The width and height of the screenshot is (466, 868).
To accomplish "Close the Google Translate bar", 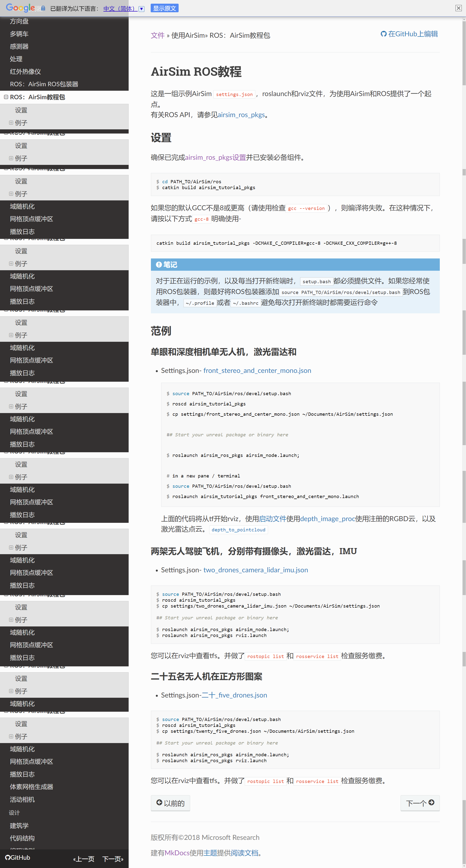I will (458, 8).
